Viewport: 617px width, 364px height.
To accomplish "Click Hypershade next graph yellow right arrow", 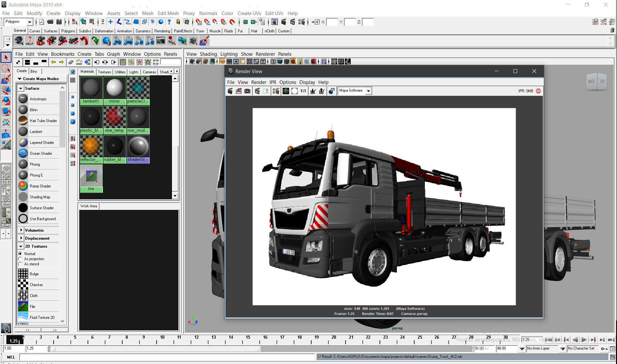I will click(x=62, y=62).
